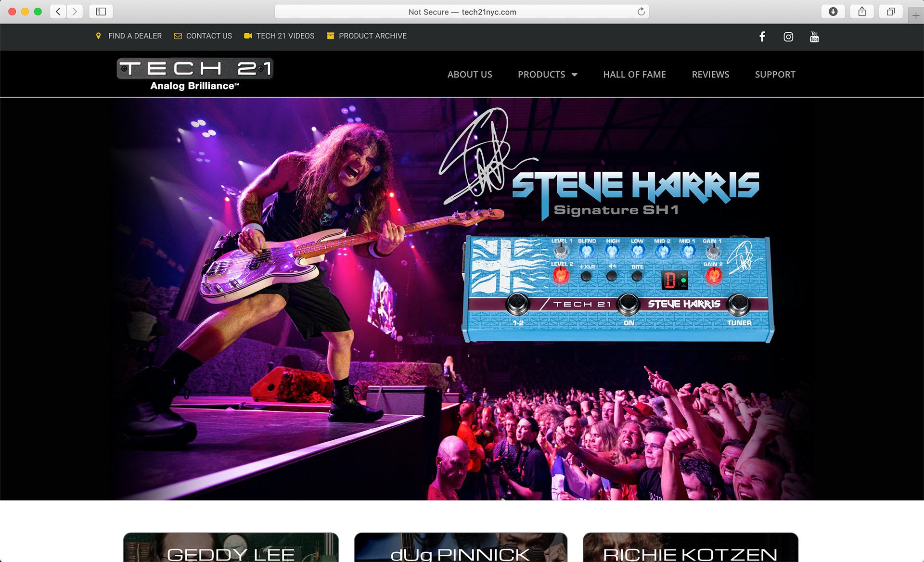Open the Hall of Fame page
Image resolution: width=924 pixels, height=562 pixels.
click(x=634, y=75)
